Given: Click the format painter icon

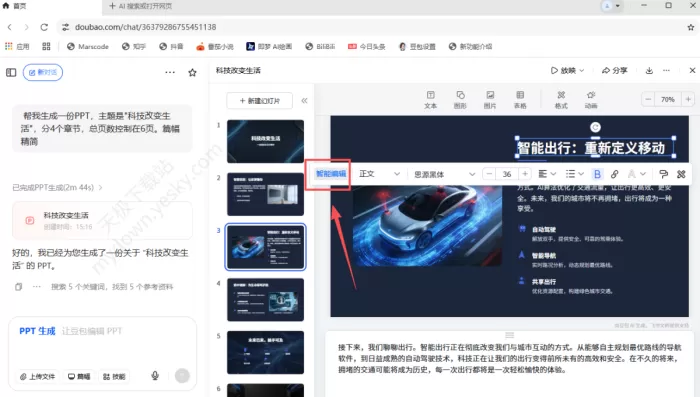Looking at the screenshot, I should tap(663, 174).
